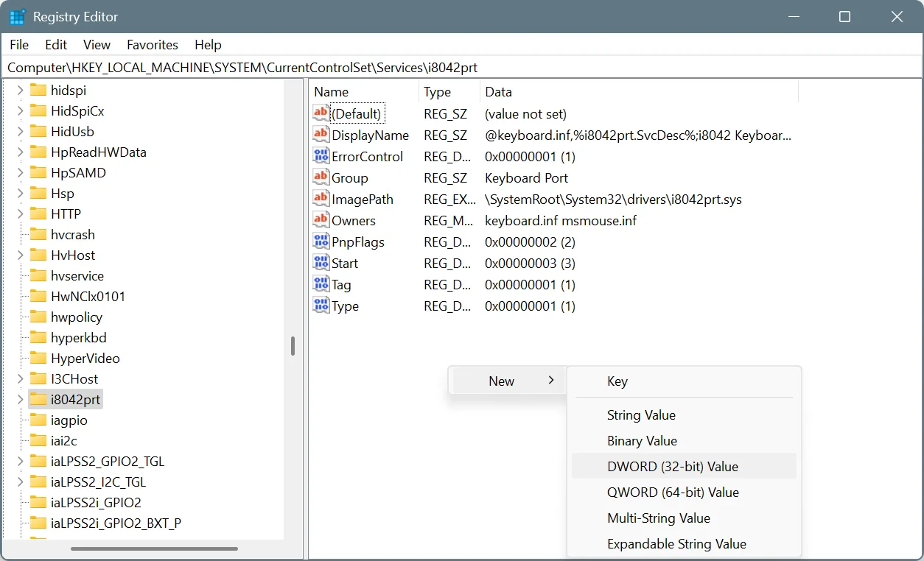Select the HwNClx0101 tree key
The height and width of the screenshot is (561, 924).
click(x=88, y=296)
